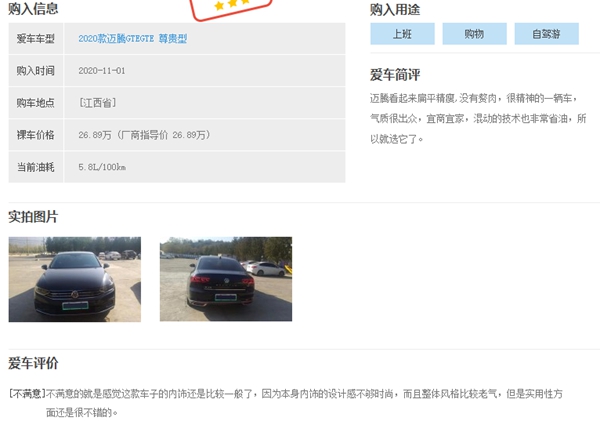Click the star rating stamp badge
This screenshot has height=421, width=600.
(231, 8)
